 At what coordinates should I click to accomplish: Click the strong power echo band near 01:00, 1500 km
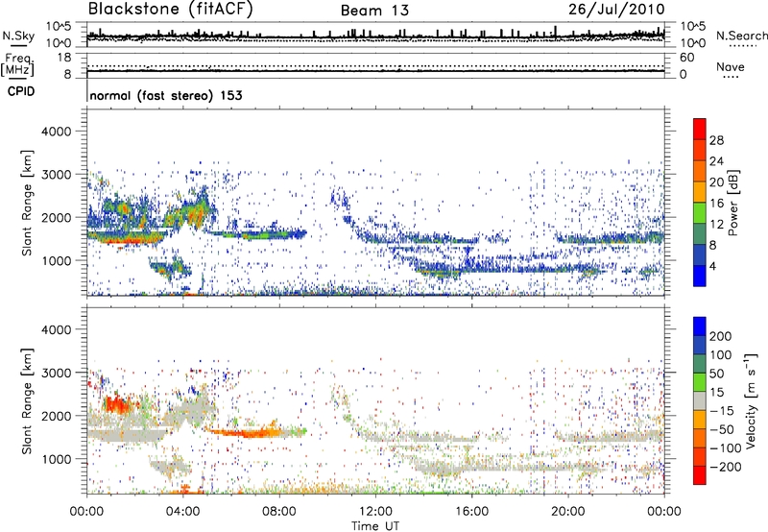[125, 238]
